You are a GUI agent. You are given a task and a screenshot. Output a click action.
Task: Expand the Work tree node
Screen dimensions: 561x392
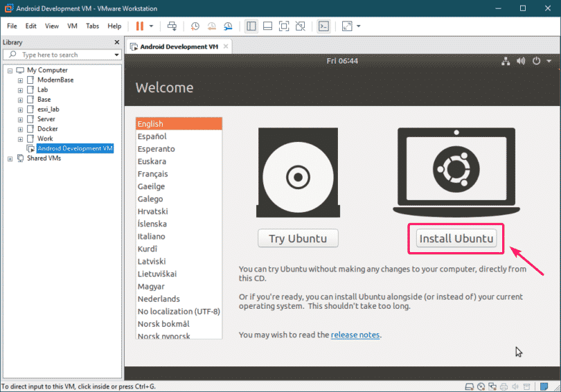20,139
